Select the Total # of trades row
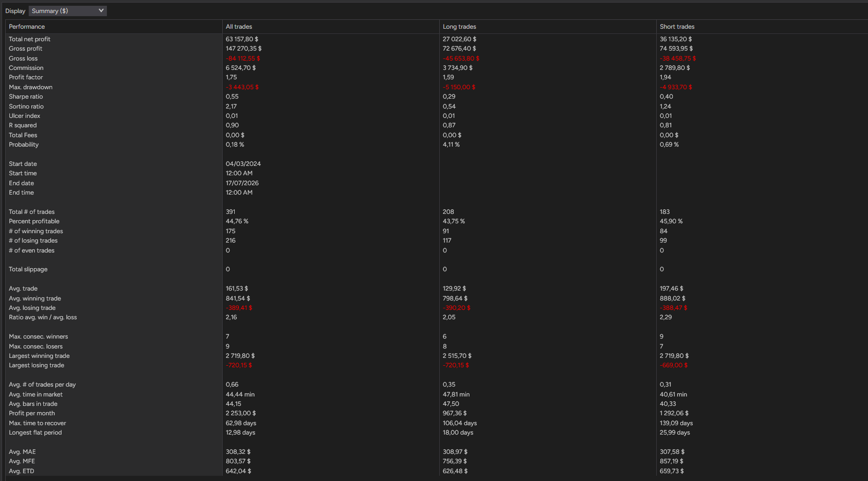The height and width of the screenshot is (481, 868). click(x=437, y=212)
